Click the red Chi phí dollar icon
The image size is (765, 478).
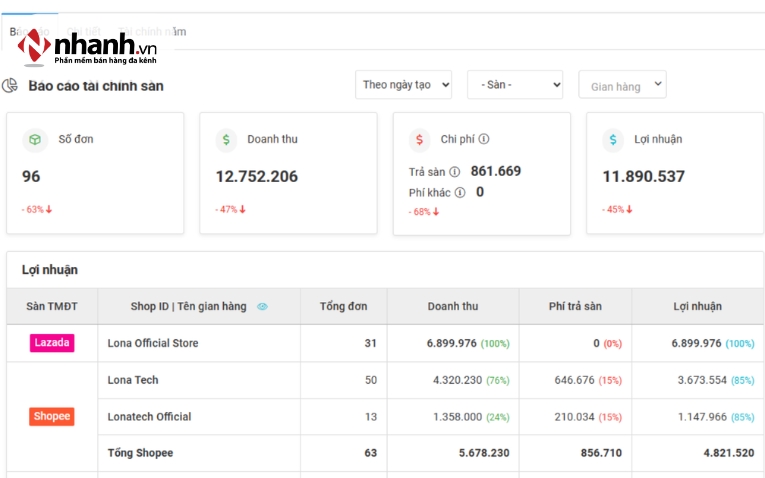[x=421, y=140]
